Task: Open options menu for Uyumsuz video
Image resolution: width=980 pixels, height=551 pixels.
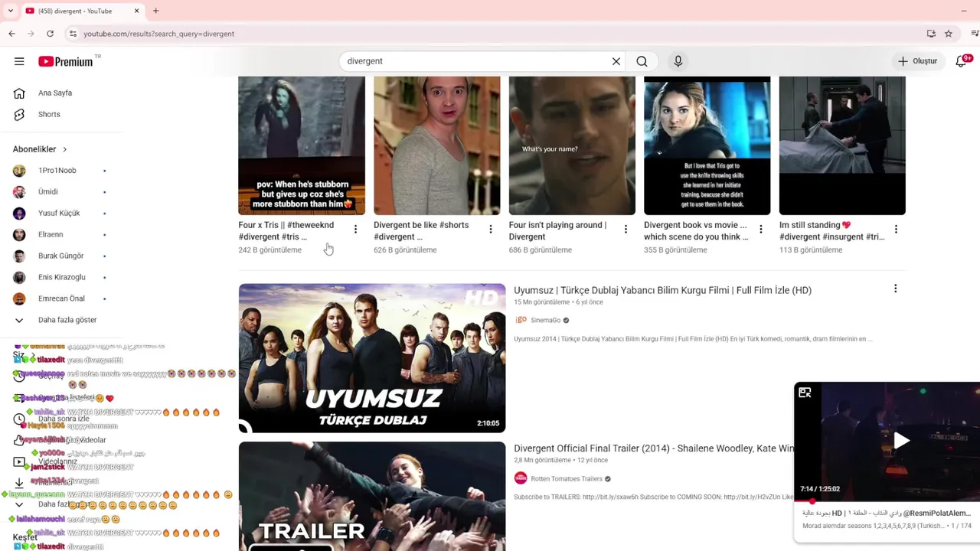Action: [x=895, y=289]
